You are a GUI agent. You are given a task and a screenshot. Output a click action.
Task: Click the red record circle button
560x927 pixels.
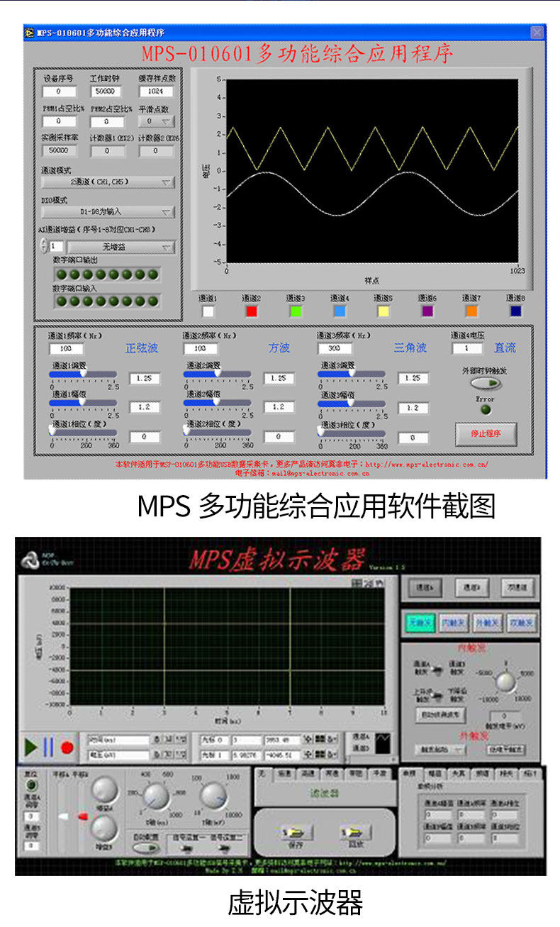[67, 748]
